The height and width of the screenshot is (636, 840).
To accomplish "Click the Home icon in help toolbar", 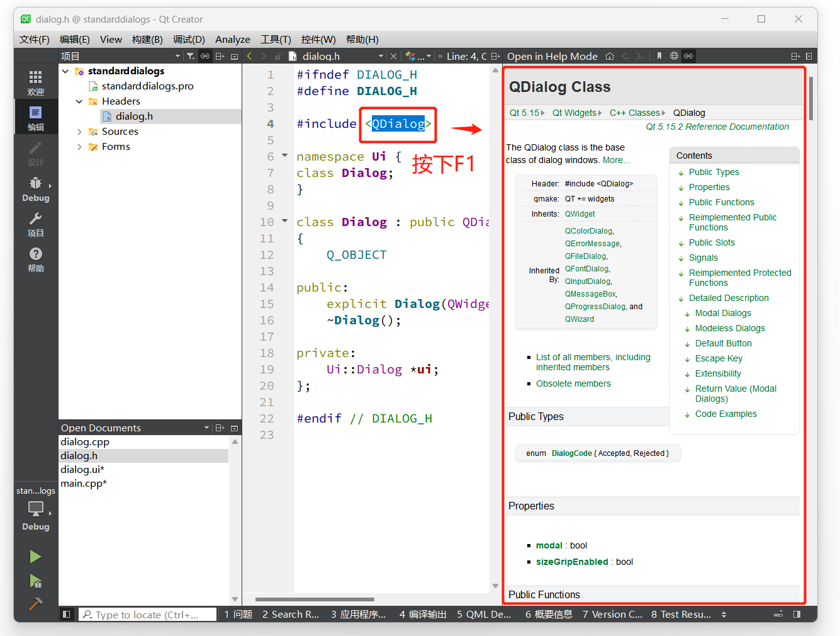I will point(610,56).
